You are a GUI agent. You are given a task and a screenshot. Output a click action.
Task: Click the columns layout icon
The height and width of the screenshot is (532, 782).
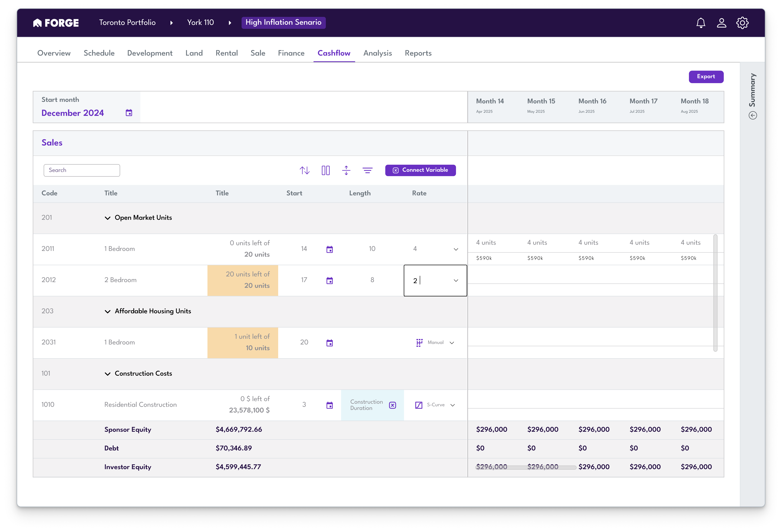tap(325, 171)
